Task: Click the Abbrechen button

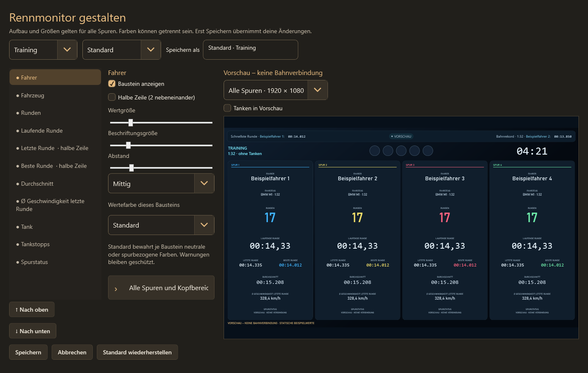Action: pyautogui.click(x=72, y=352)
